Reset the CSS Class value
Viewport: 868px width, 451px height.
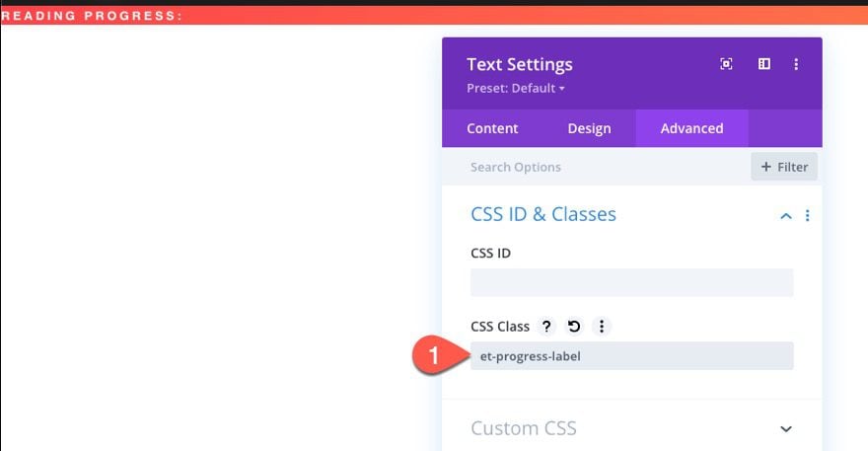[x=574, y=326]
